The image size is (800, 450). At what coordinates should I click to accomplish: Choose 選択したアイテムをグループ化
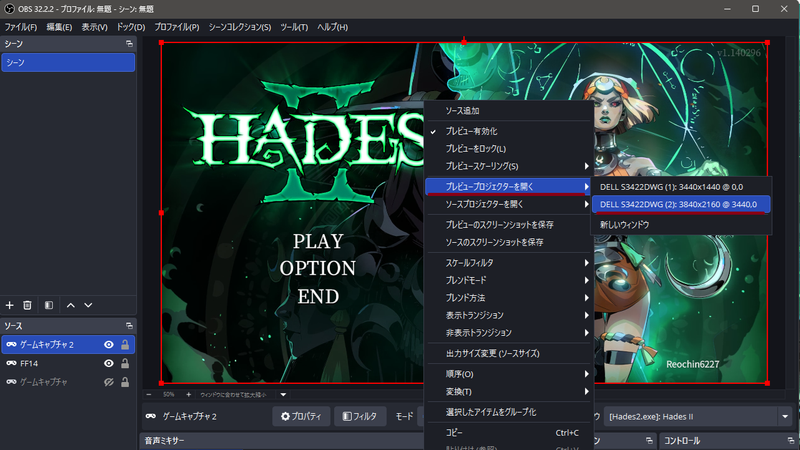coord(509,412)
